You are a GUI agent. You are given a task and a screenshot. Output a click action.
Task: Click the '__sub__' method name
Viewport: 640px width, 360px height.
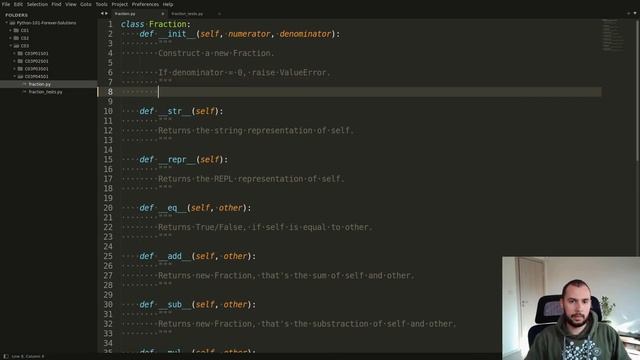175,305
